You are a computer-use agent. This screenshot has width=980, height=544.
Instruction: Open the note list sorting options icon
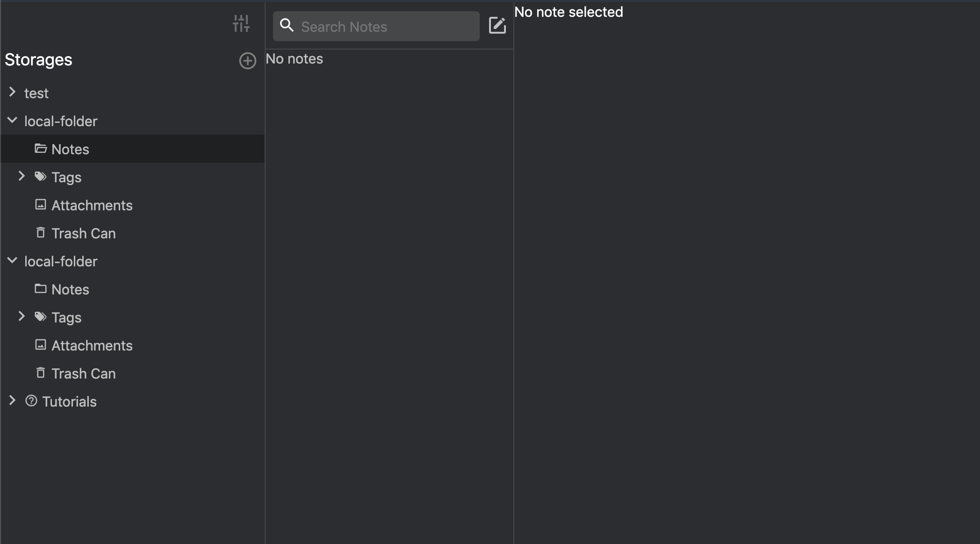241,23
